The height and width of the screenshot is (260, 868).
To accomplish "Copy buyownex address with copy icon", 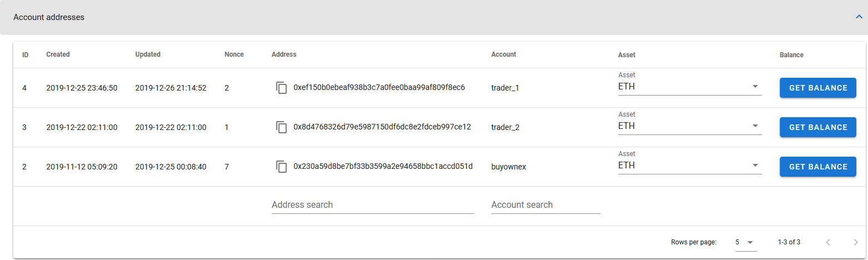I will (x=282, y=167).
